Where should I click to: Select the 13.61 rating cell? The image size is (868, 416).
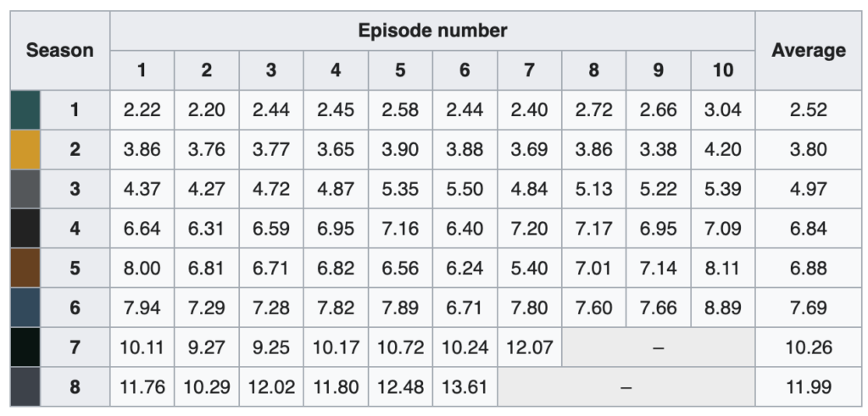pyautogui.click(x=465, y=386)
